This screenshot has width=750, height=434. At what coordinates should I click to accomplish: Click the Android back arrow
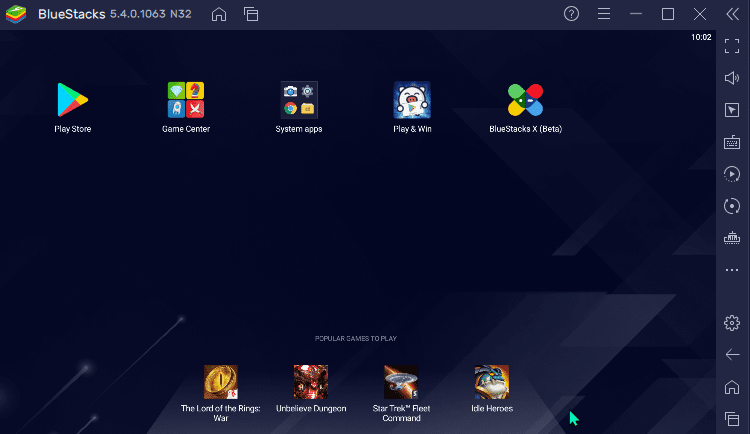pyautogui.click(x=732, y=355)
